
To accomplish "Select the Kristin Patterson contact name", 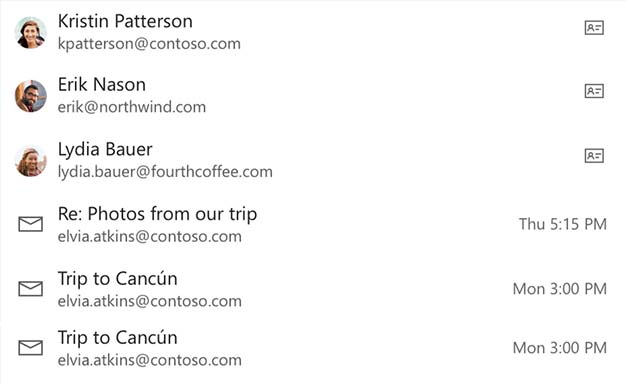I will pos(125,21).
